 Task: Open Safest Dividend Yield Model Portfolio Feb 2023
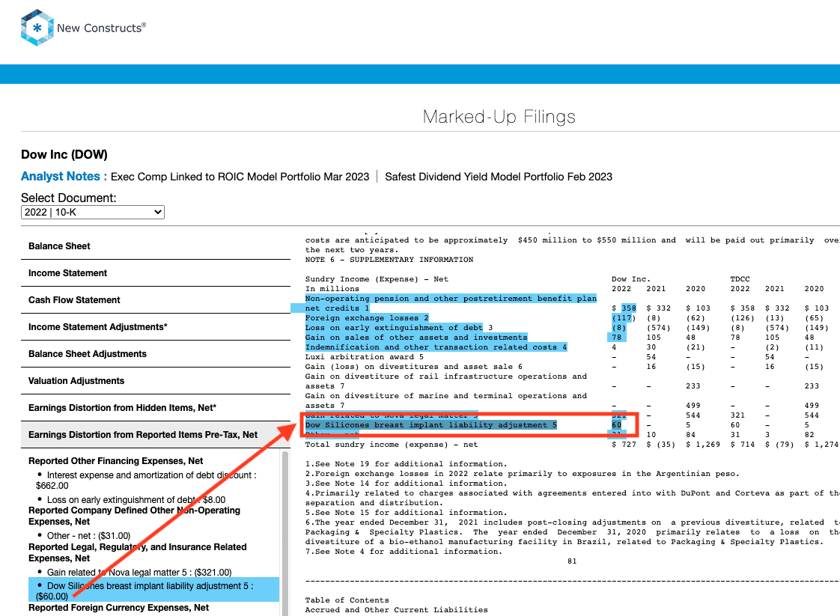point(499,177)
